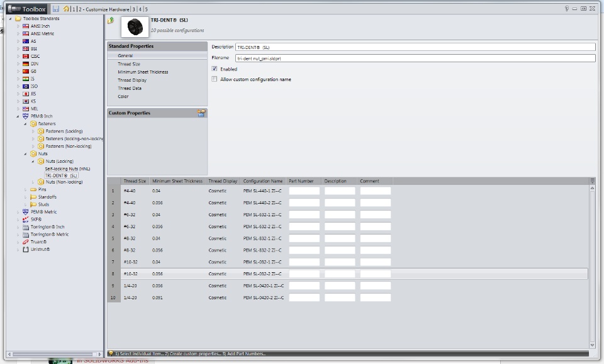This screenshot has height=364, width=604.
Task: Click the Truarc ring icon
Action: [x=26, y=242]
